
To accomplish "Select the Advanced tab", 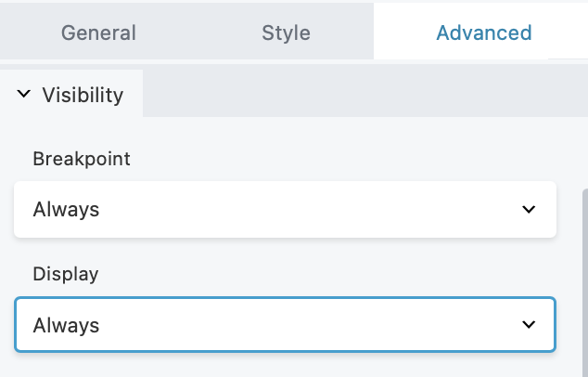I will click(483, 33).
